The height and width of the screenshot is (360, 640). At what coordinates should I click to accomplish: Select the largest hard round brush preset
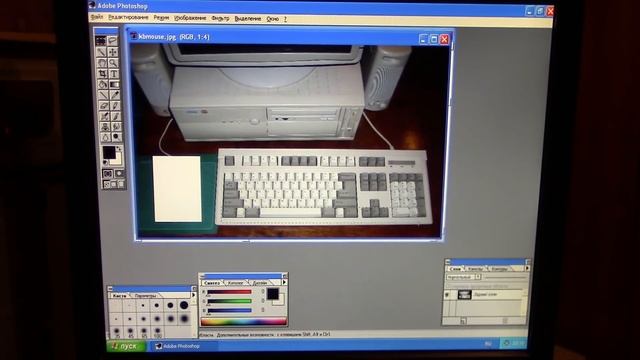tap(184, 305)
